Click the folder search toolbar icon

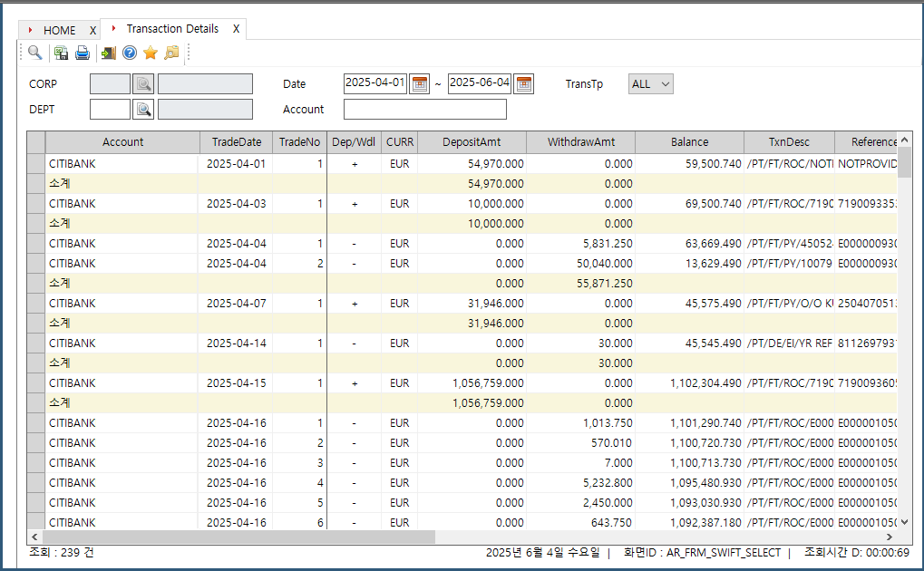[171, 53]
